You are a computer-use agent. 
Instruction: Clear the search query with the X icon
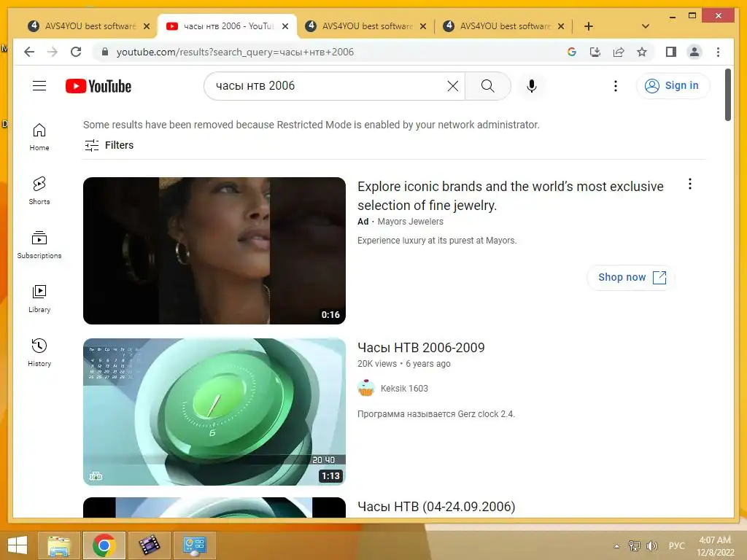452,86
